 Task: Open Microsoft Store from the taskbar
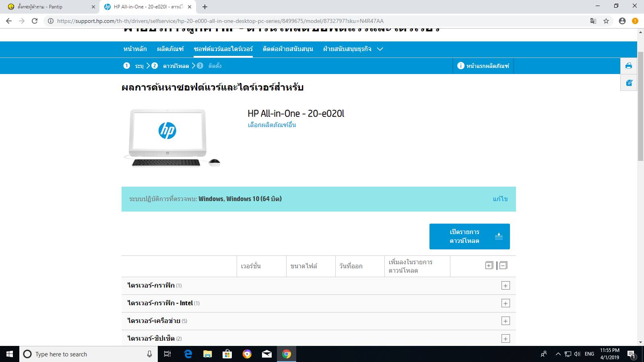click(x=227, y=354)
